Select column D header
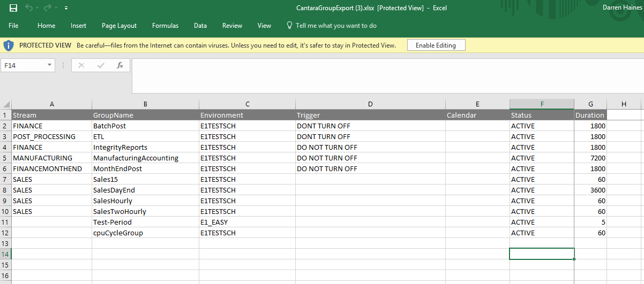Screen dimensions: 644x284 (x=370, y=104)
